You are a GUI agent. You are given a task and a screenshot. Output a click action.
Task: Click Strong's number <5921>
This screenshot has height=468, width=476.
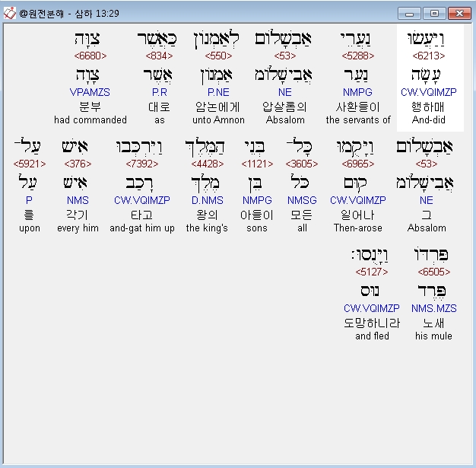click(x=30, y=164)
